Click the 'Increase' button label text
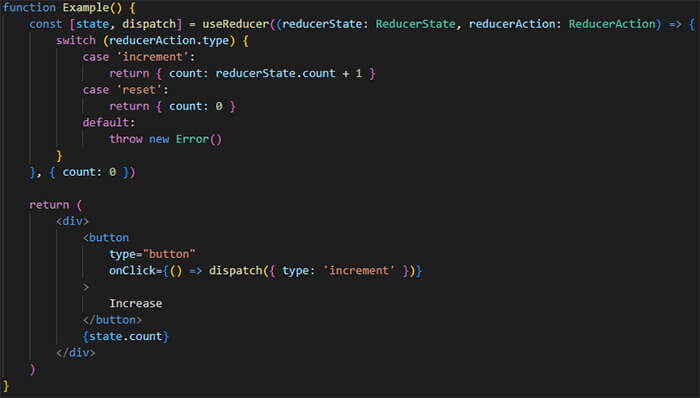 coord(136,303)
